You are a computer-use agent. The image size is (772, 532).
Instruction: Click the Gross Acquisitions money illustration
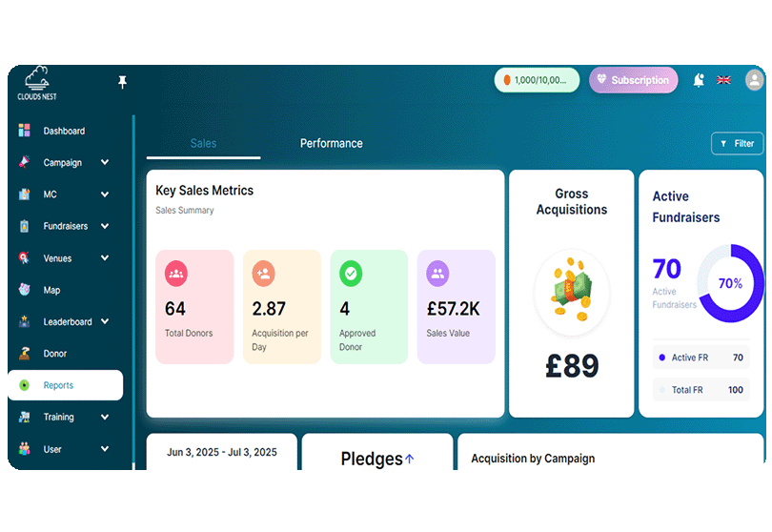(572, 293)
